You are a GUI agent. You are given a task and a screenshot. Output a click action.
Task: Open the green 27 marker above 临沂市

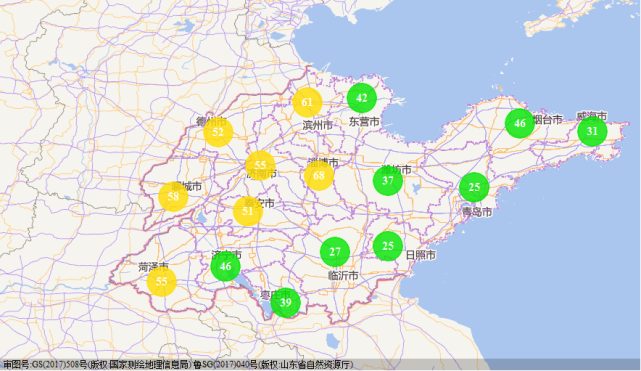pos(335,252)
